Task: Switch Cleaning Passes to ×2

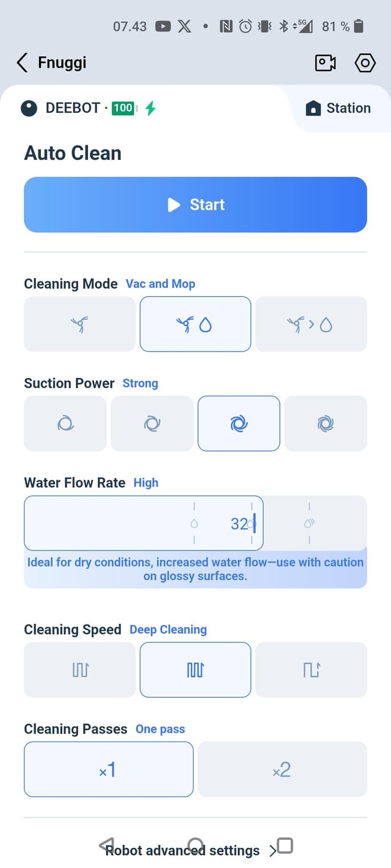Action: coord(282,769)
